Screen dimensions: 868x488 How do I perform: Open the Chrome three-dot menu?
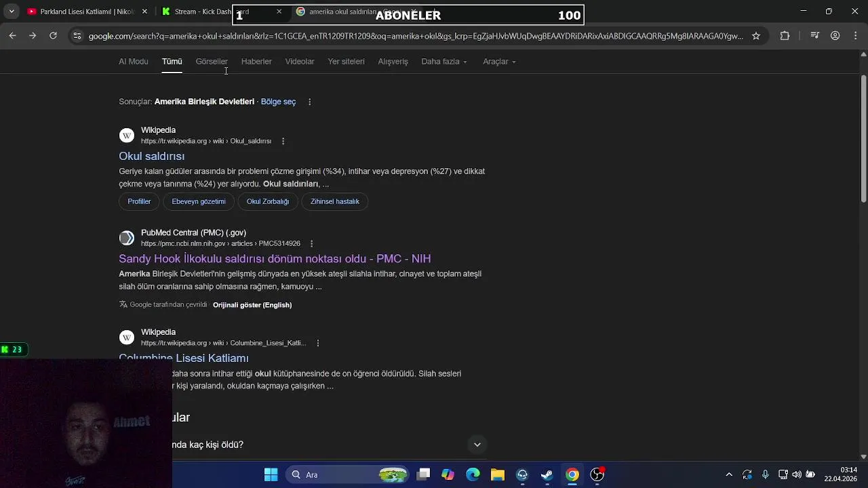(856, 36)
